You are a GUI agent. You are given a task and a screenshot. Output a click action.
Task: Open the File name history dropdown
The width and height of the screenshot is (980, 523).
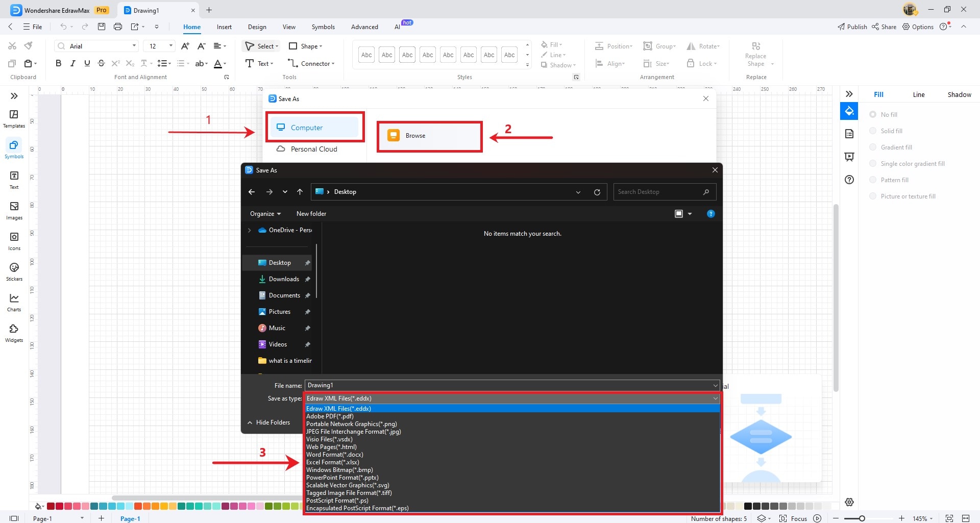coord(715,385)
